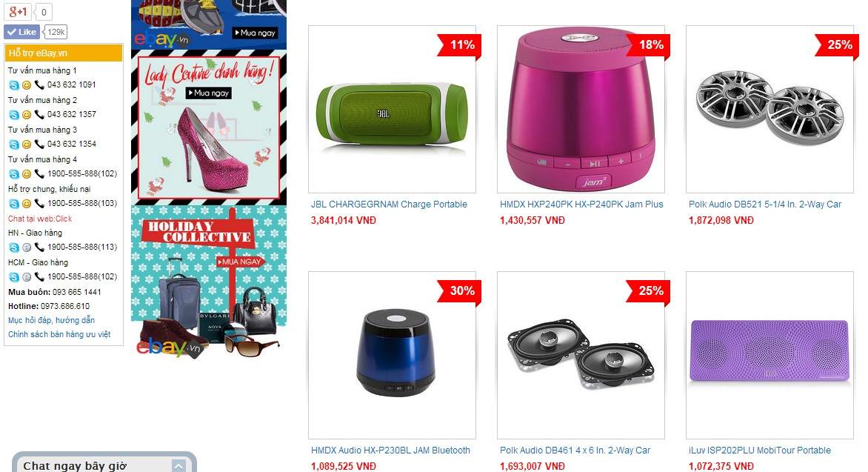Open Polk Audio DB521 car speaker thumbnail
Image resolution: width=868 pixels, height=472 pixels.
[x=769, y=109]
